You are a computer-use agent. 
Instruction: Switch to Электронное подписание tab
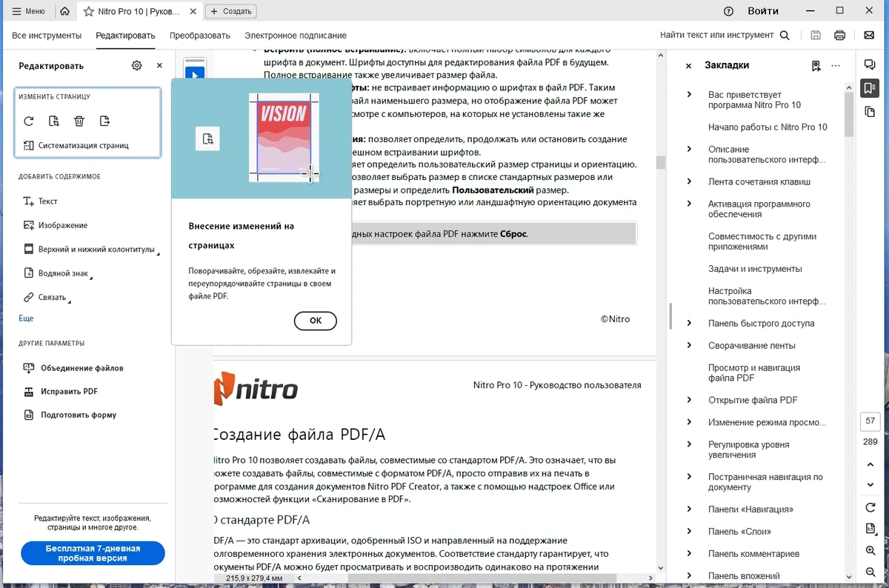pyautogui.click(x=296, y=35)
